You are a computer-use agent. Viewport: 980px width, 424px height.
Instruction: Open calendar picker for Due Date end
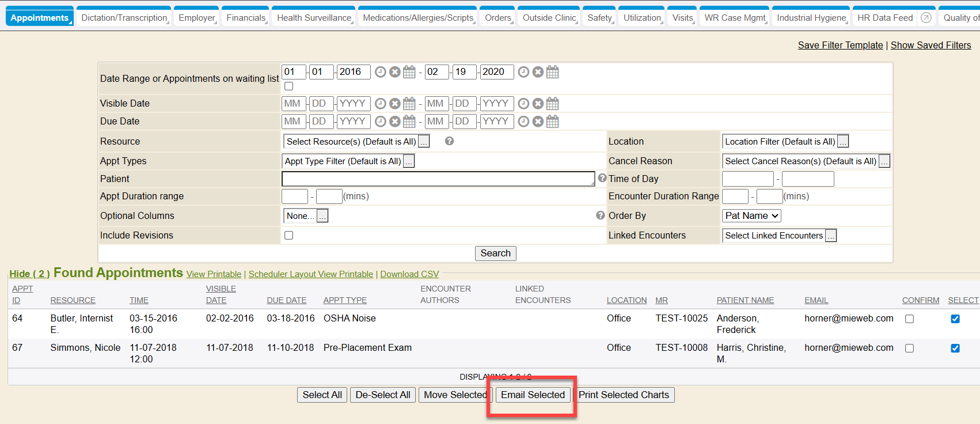(x=552, y=122)
